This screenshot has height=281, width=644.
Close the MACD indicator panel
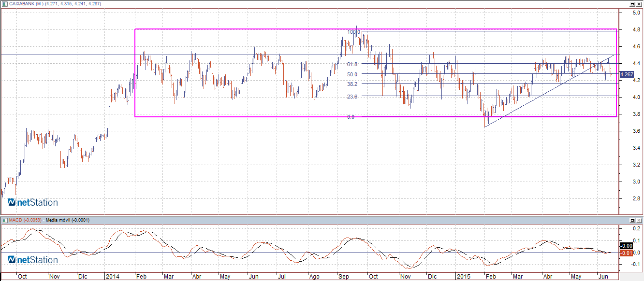point(639,220)
